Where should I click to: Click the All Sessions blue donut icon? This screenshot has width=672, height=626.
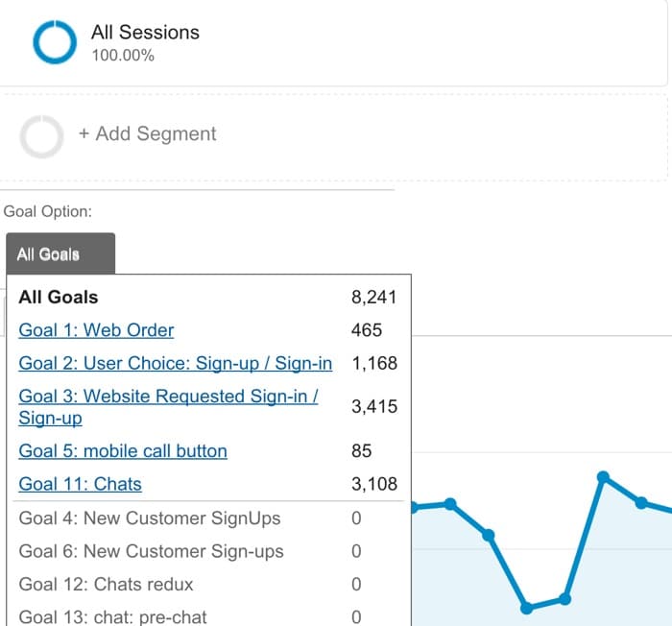point(55,41)
